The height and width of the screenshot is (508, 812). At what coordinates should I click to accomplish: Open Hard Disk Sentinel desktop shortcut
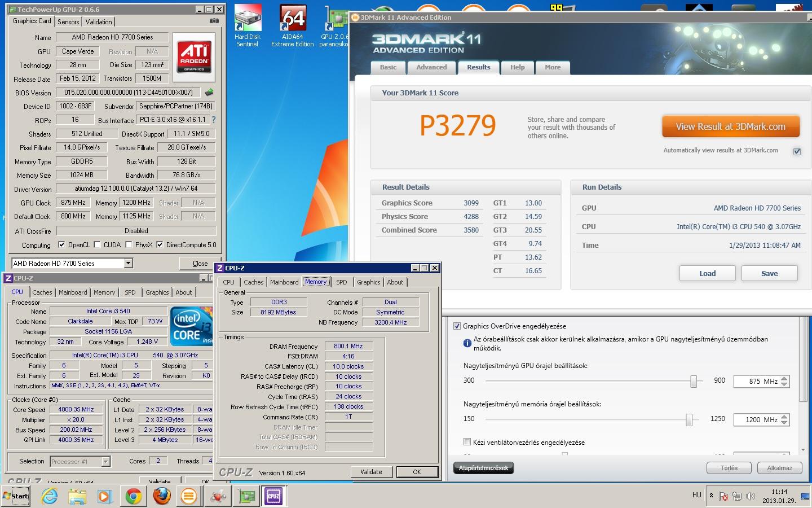point(247,26)
